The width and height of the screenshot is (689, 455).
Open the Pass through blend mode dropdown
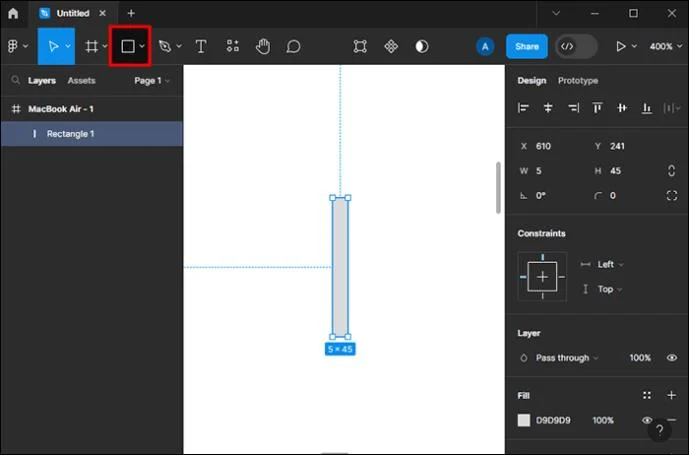pyautogui.click(x=567, y=358)
